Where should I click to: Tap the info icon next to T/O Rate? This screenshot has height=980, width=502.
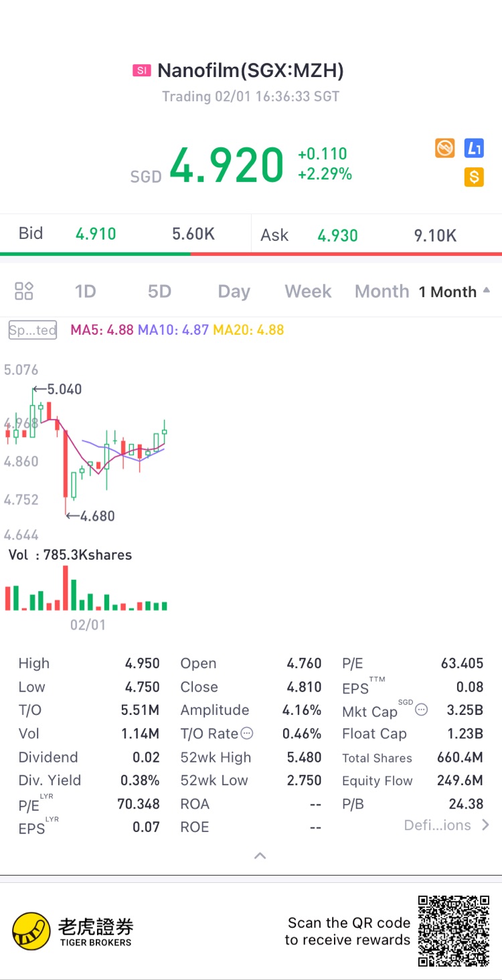click(x=247, y=734)
